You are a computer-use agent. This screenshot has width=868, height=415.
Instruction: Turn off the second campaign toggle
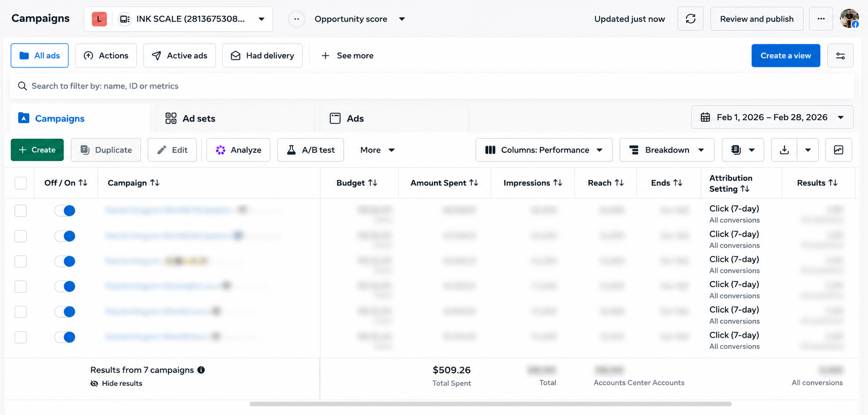pyautogui.click(x=65, y=236)
